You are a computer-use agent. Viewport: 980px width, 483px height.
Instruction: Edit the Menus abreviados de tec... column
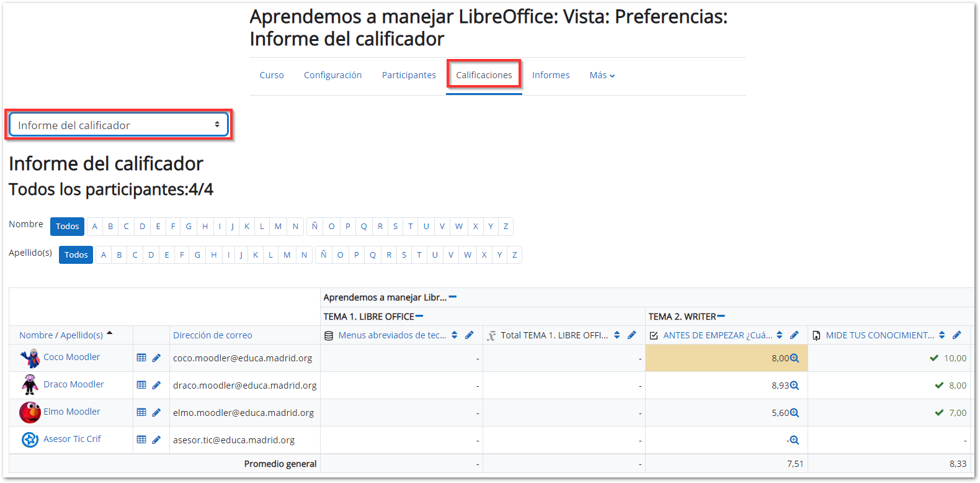[x=470, y=335]
